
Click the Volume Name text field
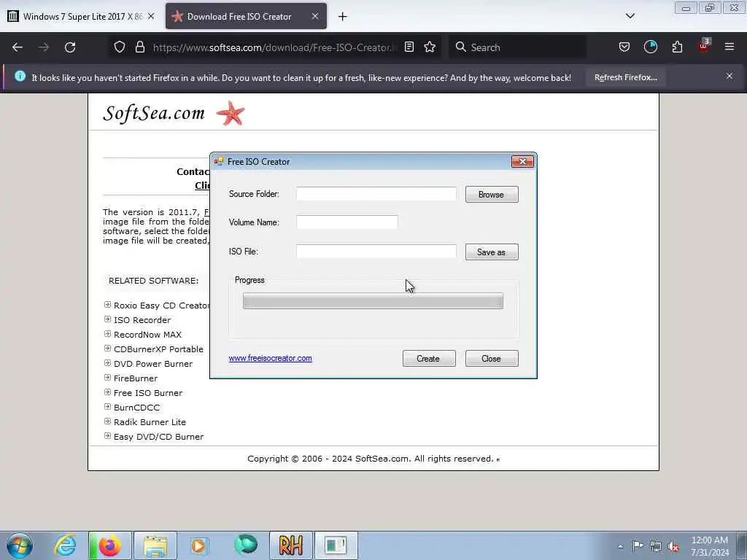347,222
